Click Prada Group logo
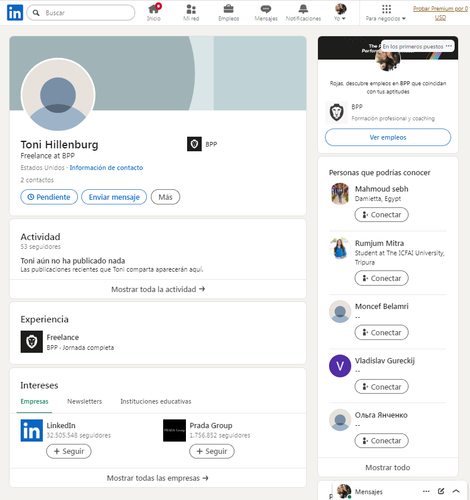 pyautogui.click(x=174, y=430)
